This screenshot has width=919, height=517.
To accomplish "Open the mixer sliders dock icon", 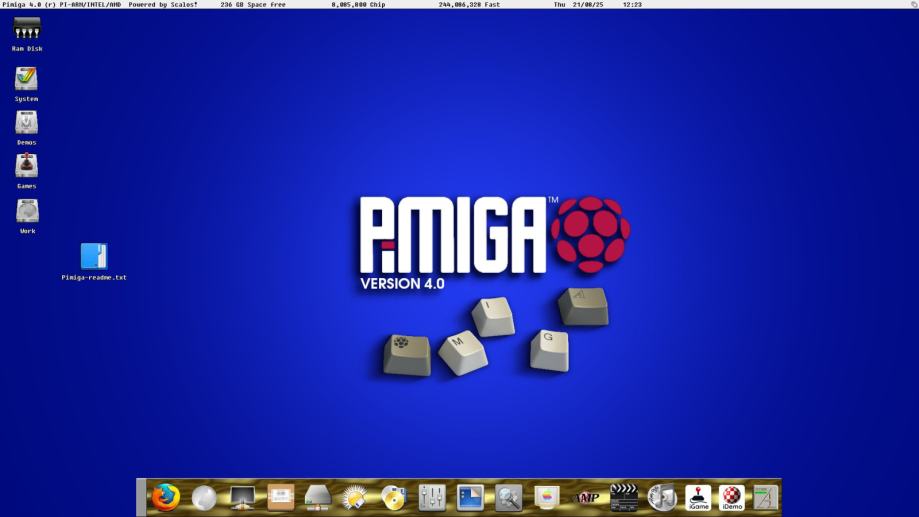I will pos(432,498).
